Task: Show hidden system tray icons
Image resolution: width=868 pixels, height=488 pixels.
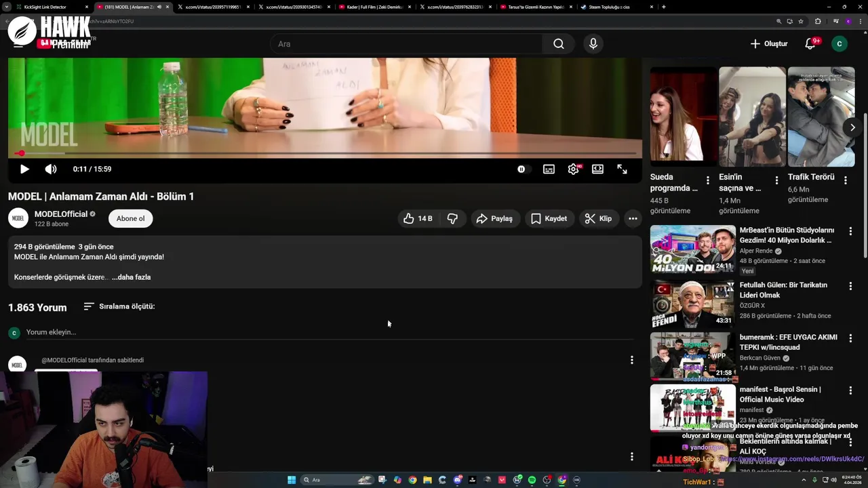Action: point(804,480)
